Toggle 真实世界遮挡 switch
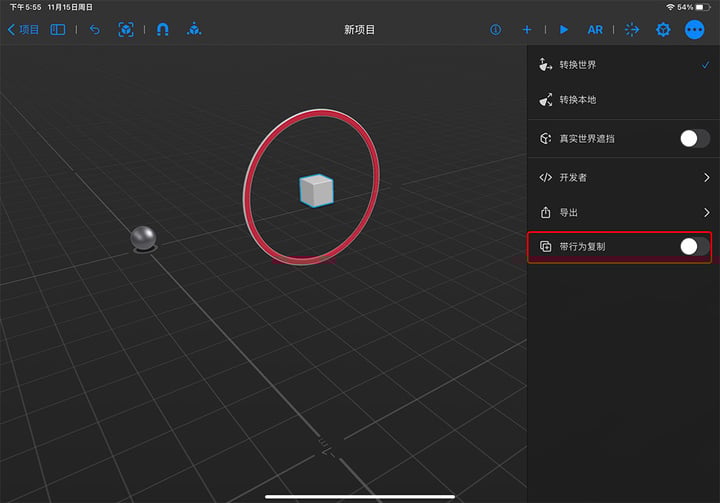This screenshot has height=503, width=720. 695,138
